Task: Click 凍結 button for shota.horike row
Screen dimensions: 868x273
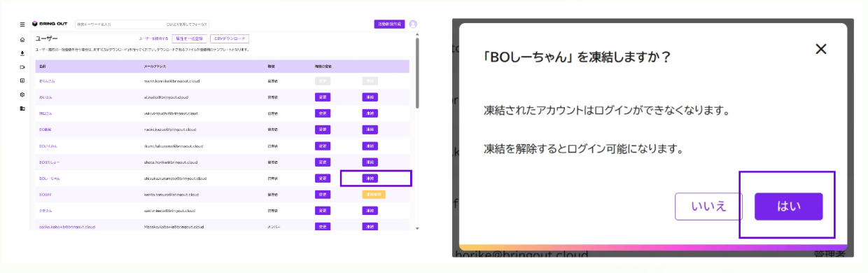Action: coord(370,162)
